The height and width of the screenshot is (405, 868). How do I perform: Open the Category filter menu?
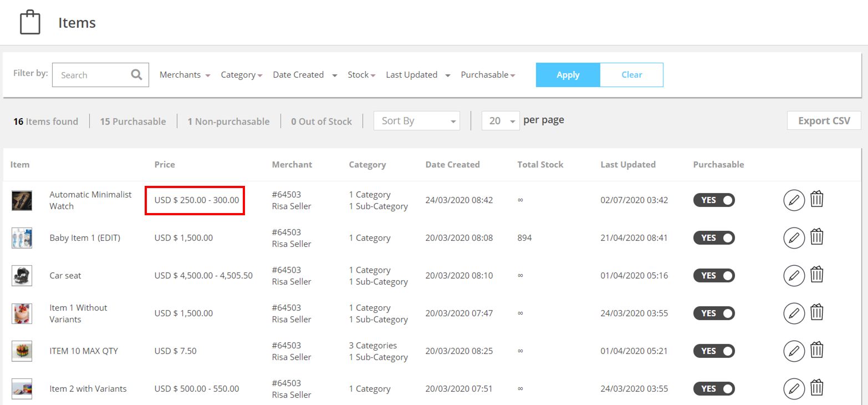click(241, 75)
